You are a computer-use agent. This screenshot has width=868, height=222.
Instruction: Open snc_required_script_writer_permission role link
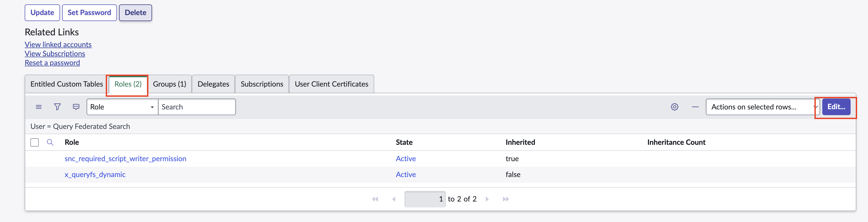coord(125,159)
